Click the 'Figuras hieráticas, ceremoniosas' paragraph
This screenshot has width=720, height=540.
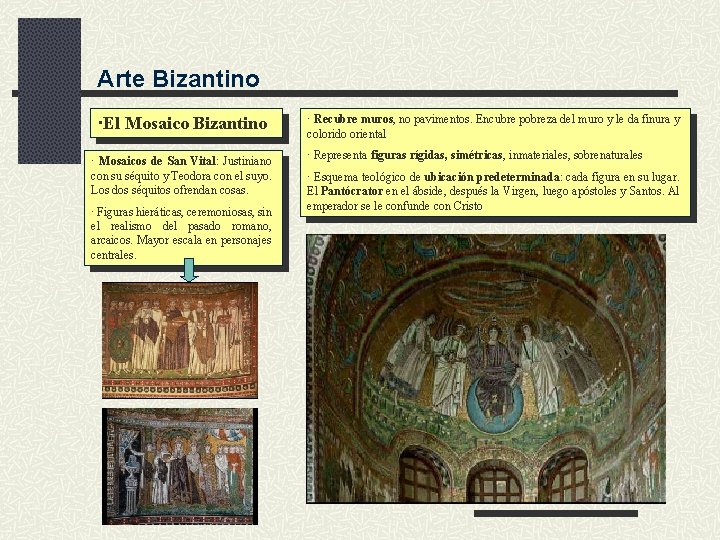181,233
